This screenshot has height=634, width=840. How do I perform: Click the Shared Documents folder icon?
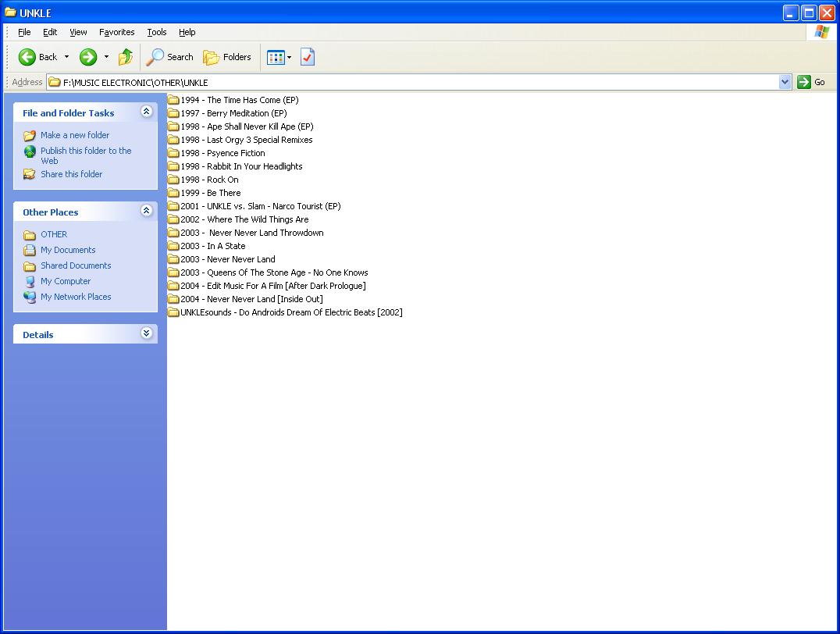click(30, 265)
